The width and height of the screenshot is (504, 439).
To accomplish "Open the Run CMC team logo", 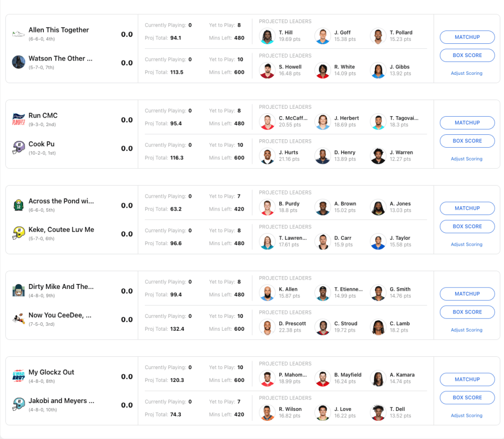I will (x=19, y=119).
